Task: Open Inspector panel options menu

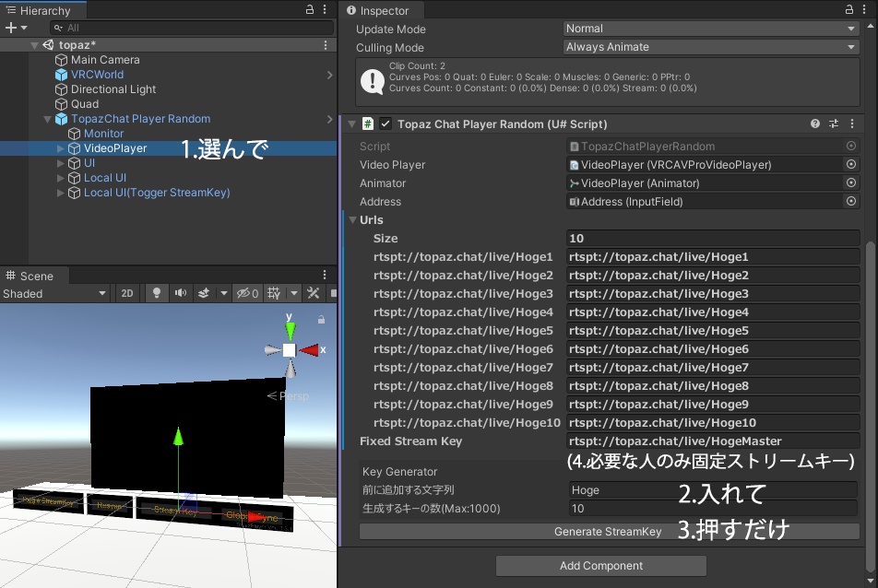Action: tap(864, 9)
